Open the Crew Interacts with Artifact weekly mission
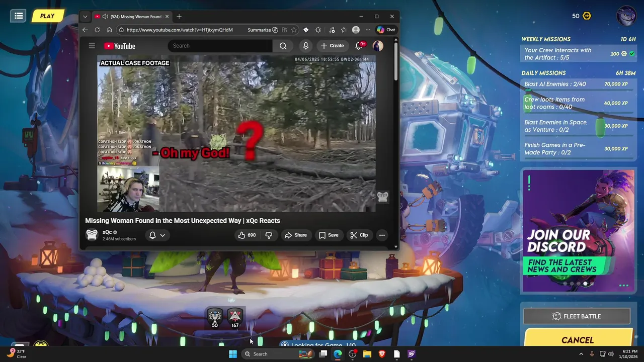 579,54
